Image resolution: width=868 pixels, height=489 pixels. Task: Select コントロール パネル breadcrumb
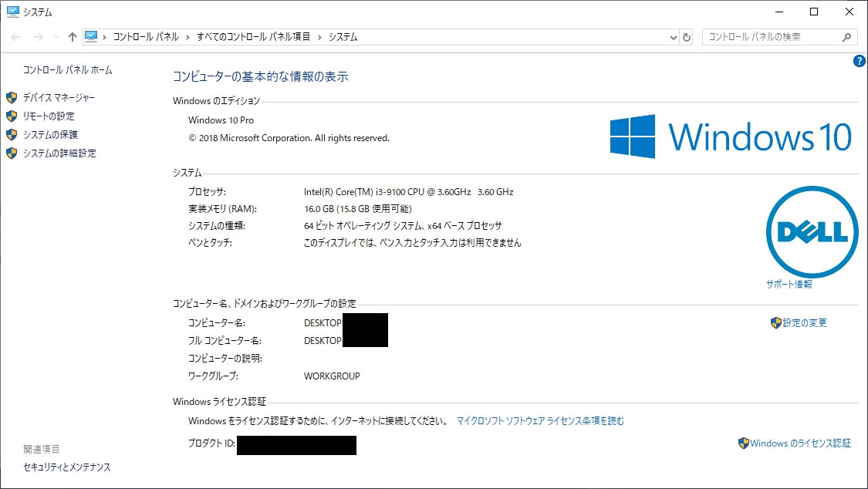[x=146, y=37]
